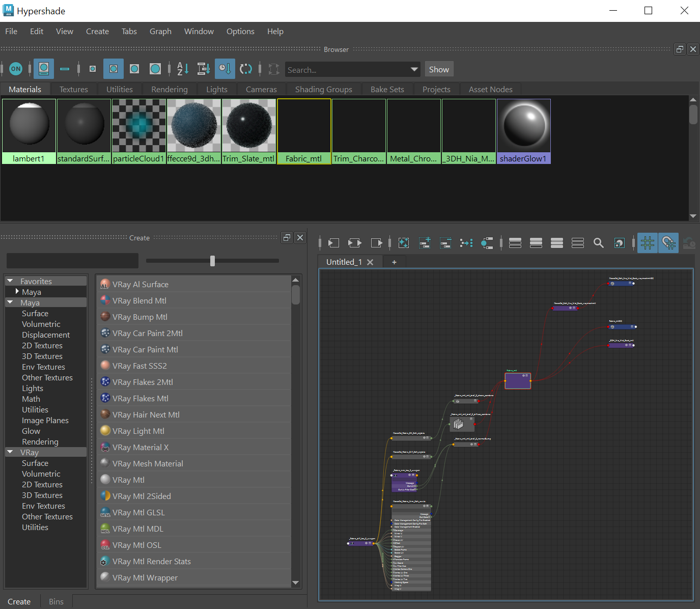Screen dimensions: 700x609
Task: Select the Trim_Slate_mtl swatch
Action: click(x=249, y=131)
